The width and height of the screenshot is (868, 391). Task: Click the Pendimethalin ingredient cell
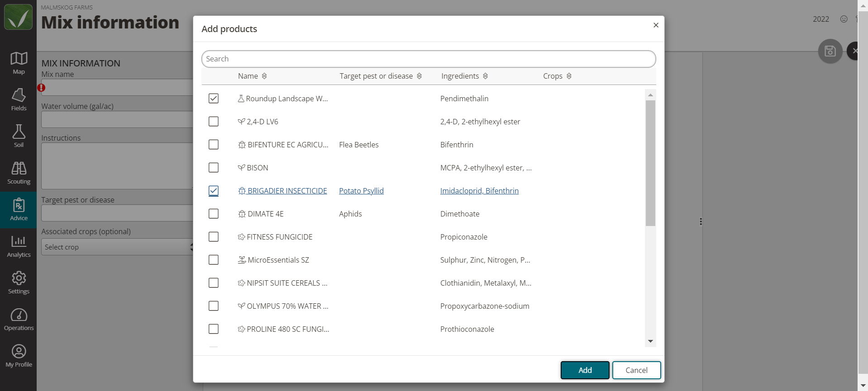click(464, 99)
